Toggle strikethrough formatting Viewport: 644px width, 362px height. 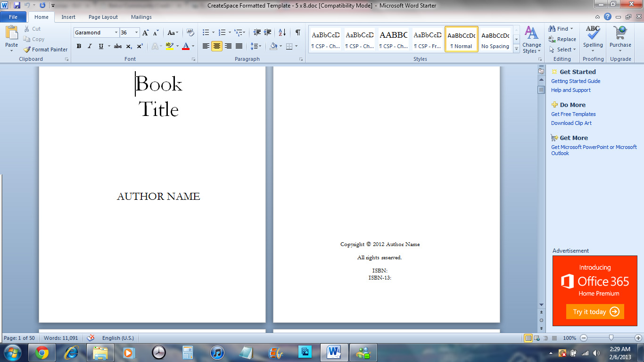pyautogui.click(x=118, y=46)
